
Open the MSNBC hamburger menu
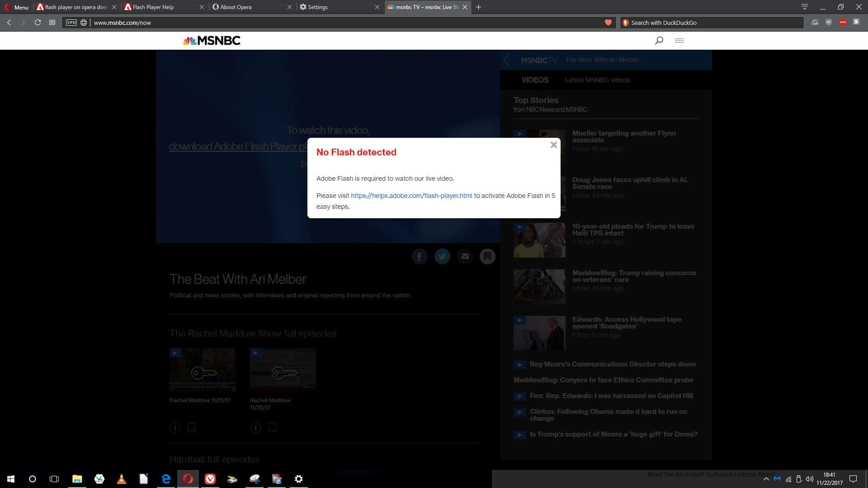(679, 41)
